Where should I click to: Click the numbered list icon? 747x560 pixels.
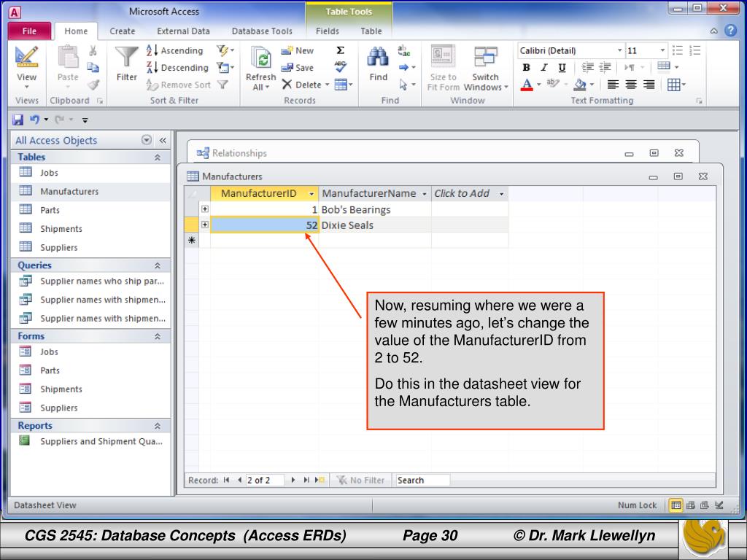695,50
